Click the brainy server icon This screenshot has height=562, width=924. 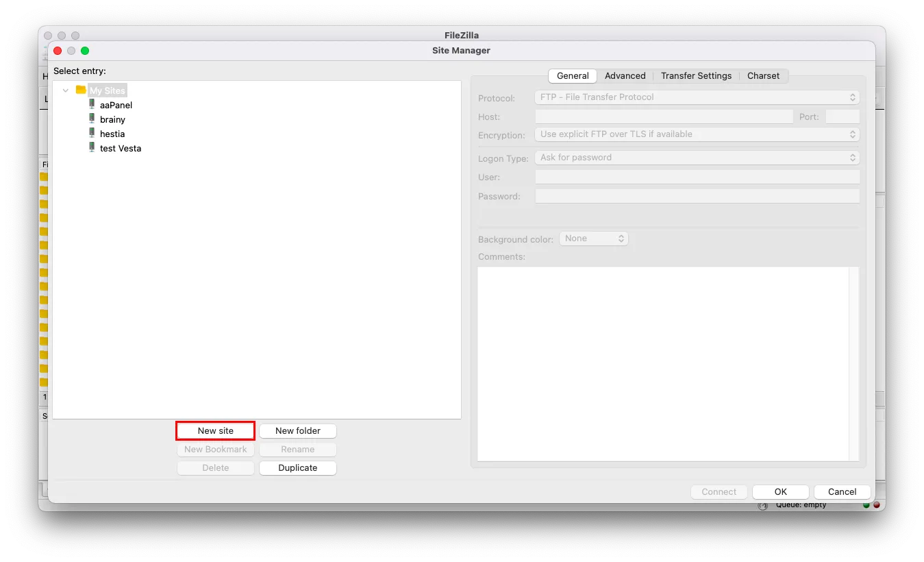(92, 119)
